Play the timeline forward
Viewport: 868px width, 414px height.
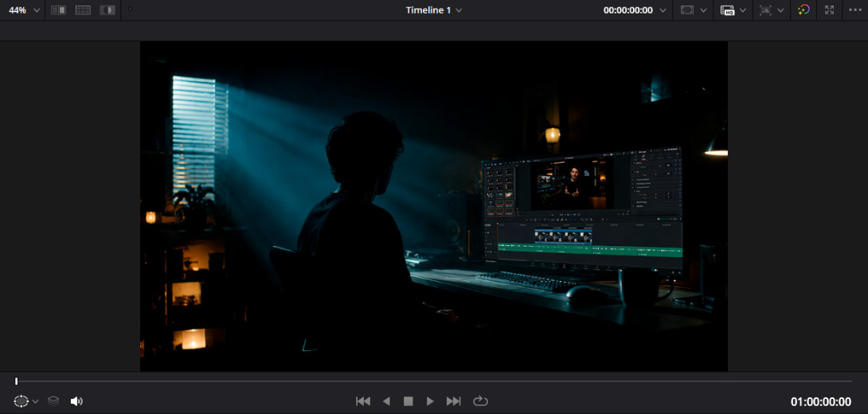(x=430, y=401)
